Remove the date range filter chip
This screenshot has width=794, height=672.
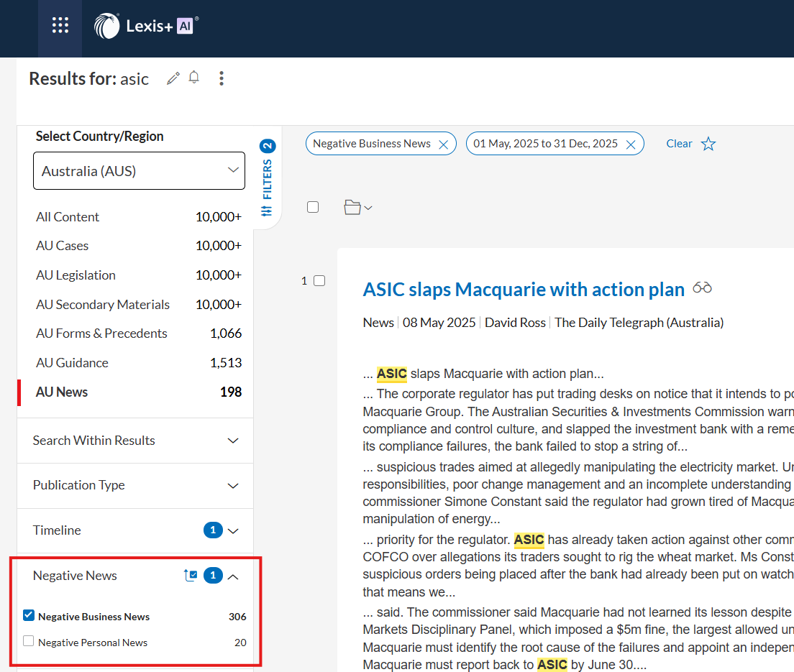(x=631, y=144)
